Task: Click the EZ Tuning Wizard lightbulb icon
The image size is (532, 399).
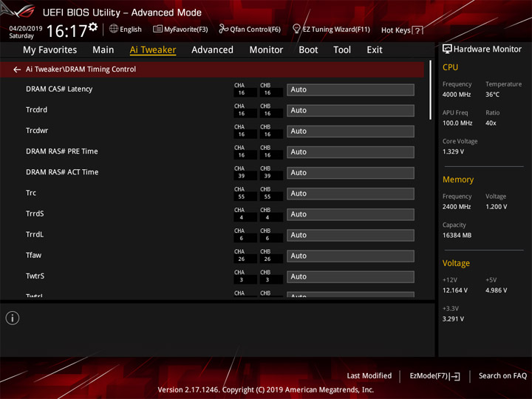Action: pos(296,29)
